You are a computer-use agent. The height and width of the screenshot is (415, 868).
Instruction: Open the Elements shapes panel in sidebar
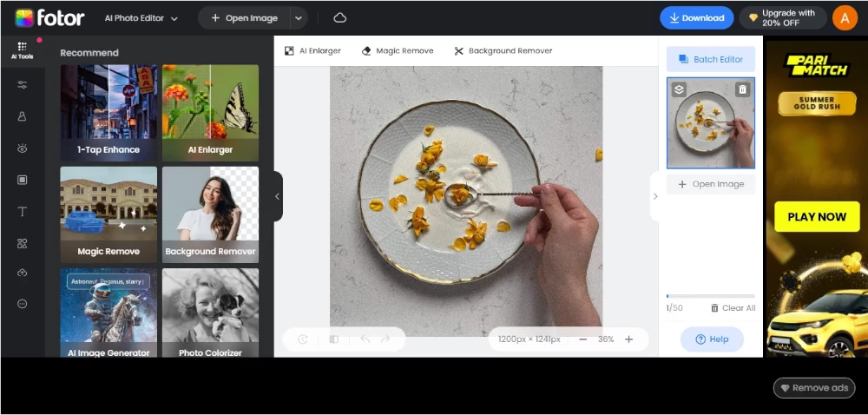[x=22, y=244]
